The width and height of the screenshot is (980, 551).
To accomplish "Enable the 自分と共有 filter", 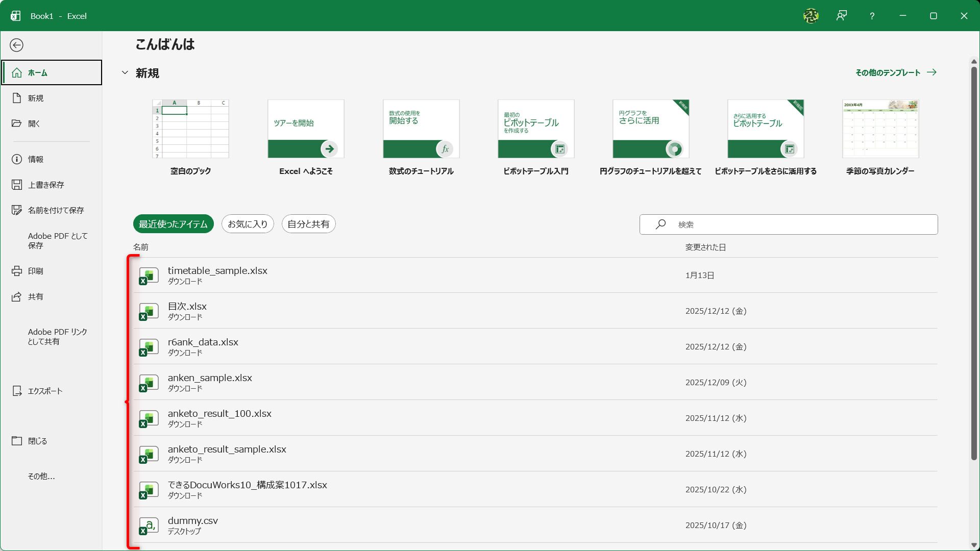I will click(x=308, y=223).
